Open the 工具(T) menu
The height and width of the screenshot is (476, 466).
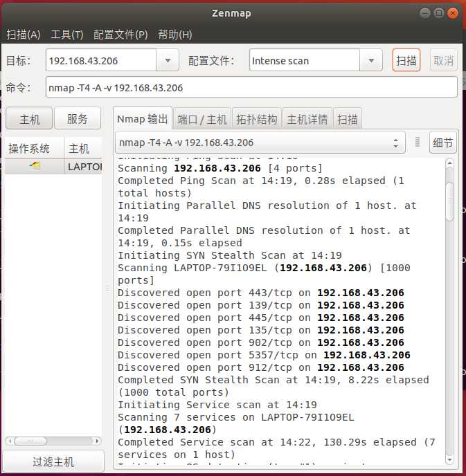point(67,35)
